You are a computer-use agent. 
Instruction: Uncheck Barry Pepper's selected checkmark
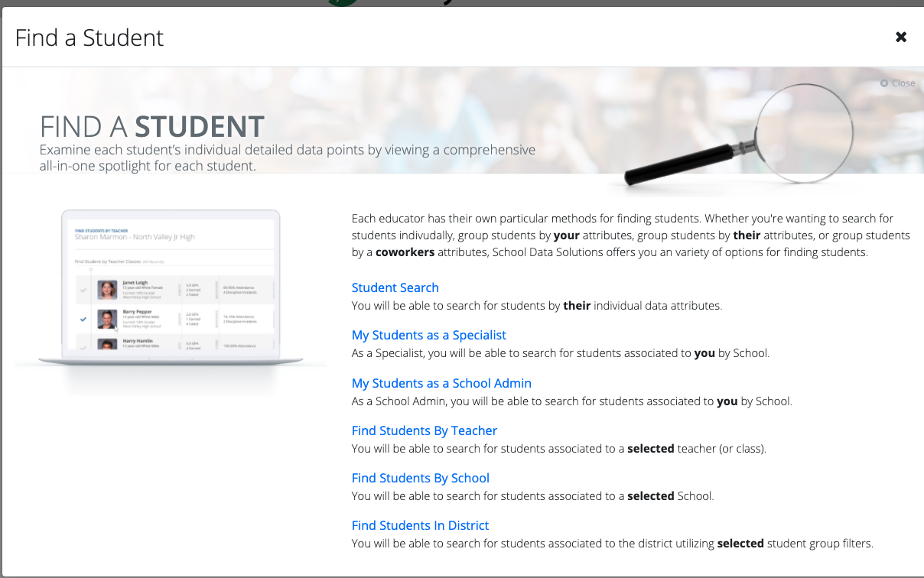83,319
